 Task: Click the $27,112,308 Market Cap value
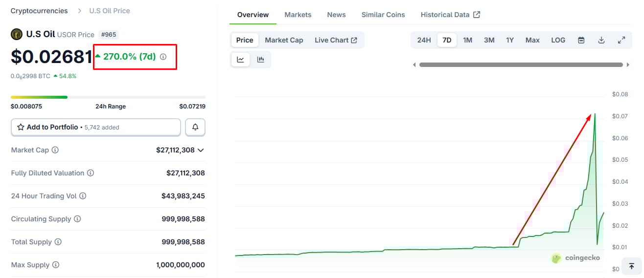175,150
